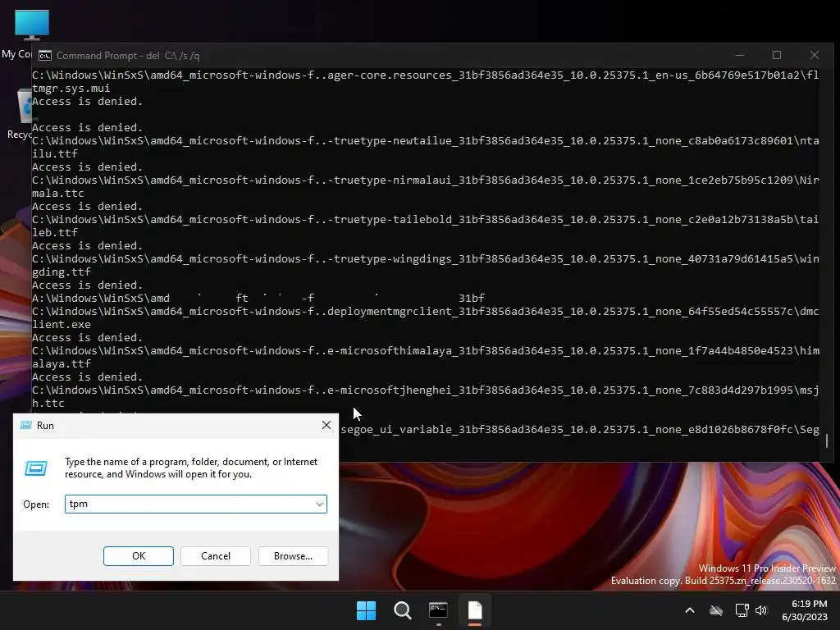Cancel the Run dialog
The width and height of the screenshot is (840, 630).
(216, 556)
